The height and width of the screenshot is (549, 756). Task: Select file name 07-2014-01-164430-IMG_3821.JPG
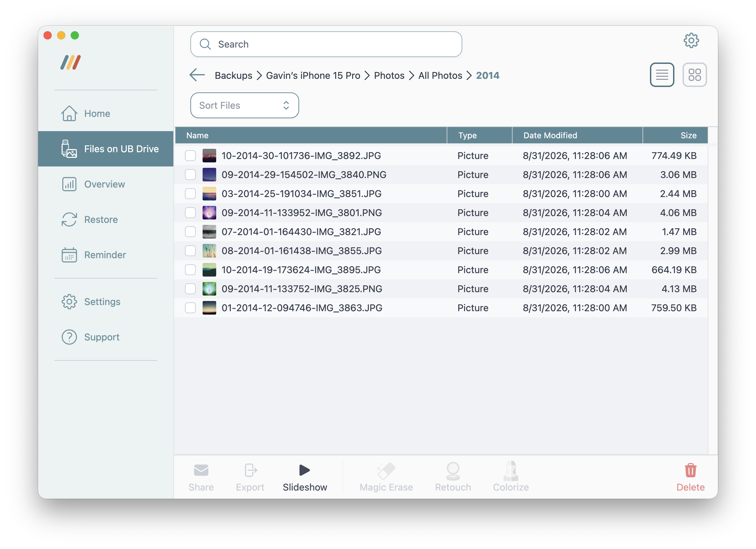[x=301, y=232]
